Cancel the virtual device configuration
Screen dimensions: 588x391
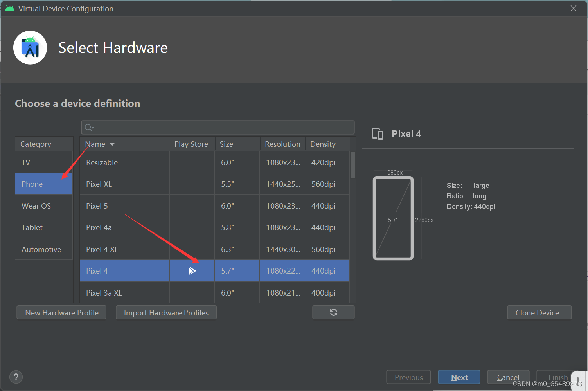coord(508,377)
